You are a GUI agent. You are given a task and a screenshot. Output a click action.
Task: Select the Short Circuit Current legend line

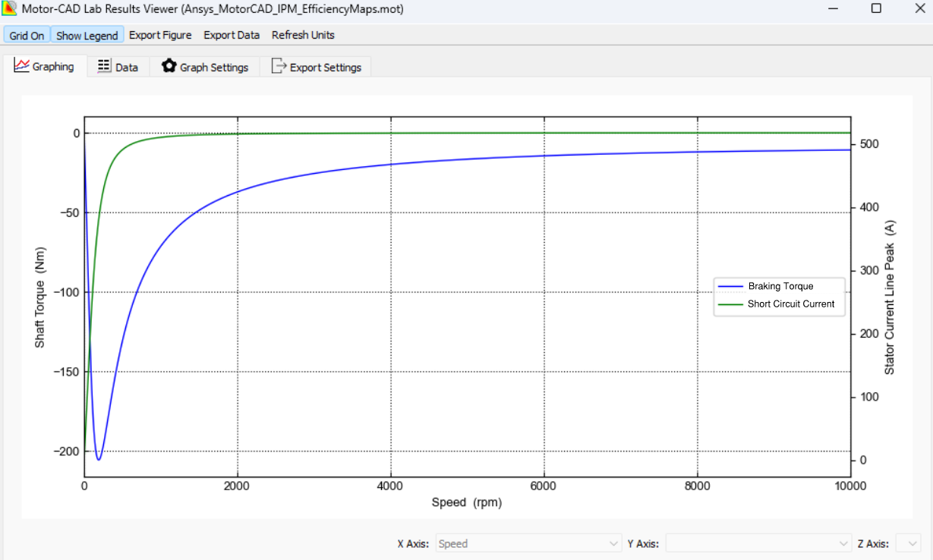coord(731,304)
